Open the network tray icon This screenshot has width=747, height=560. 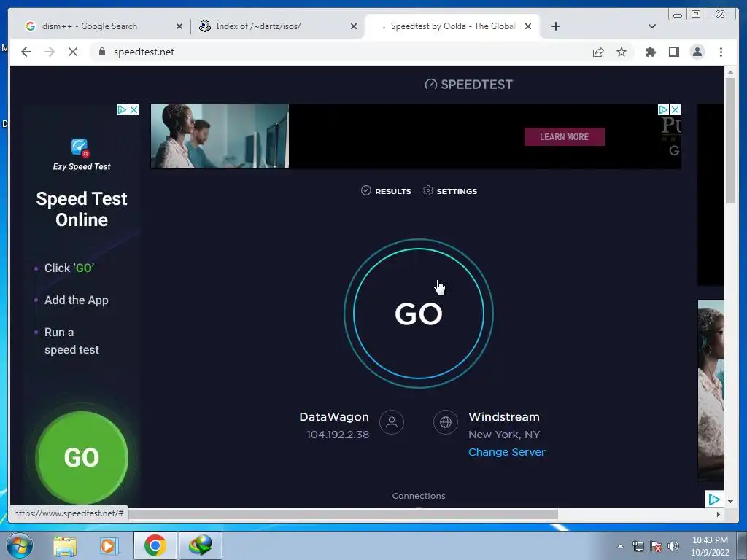click(x=638, y=546)
